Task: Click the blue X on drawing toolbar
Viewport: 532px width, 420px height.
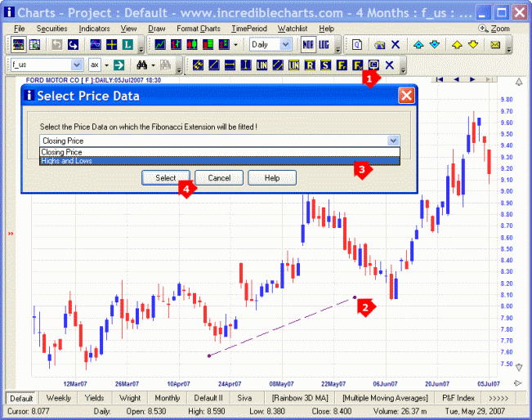Action: (x=390, y=65)
